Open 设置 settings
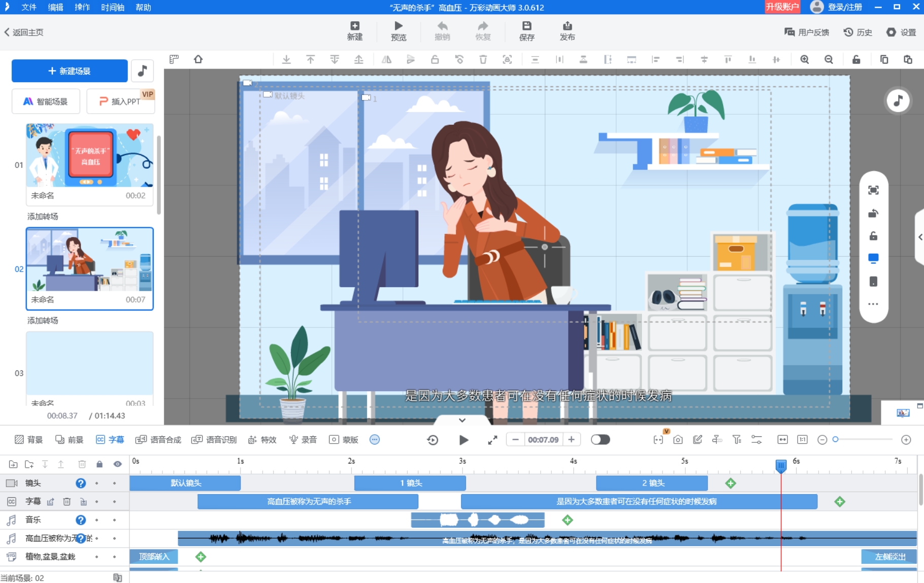The image size is (924, 583). tap(901, 32)
